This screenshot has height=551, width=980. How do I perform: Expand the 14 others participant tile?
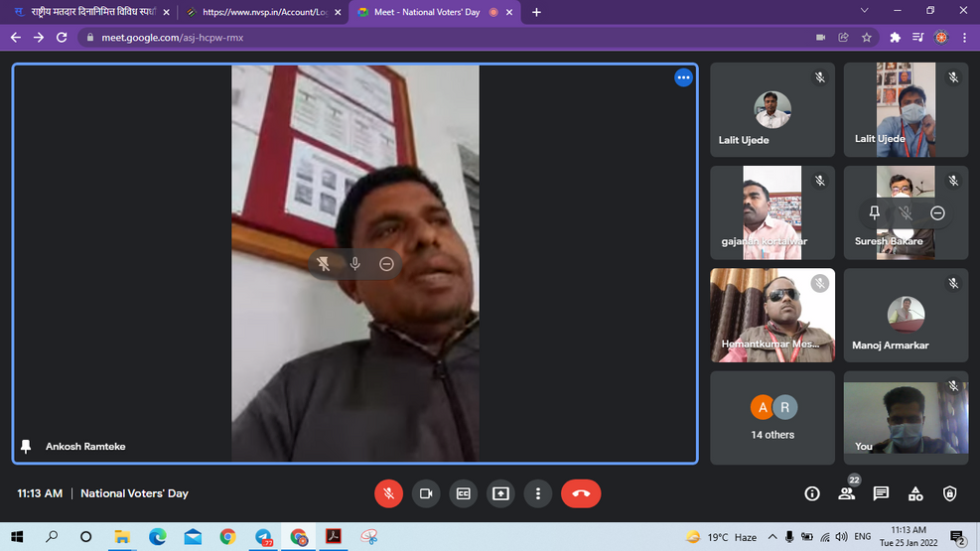[x=772, y=417]
